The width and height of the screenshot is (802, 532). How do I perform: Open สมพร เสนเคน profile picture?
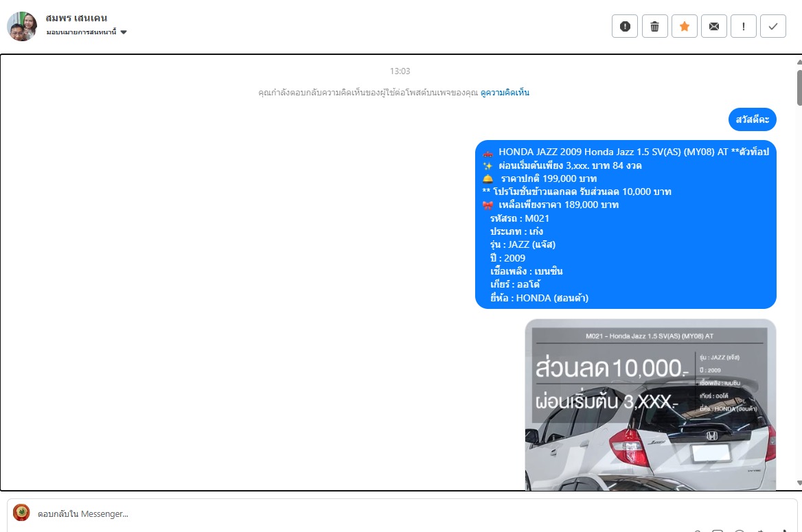point(22,26)
